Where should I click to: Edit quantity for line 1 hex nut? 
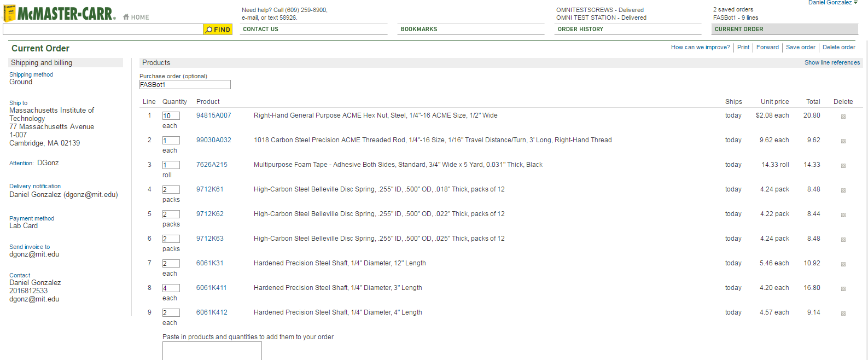171,116
